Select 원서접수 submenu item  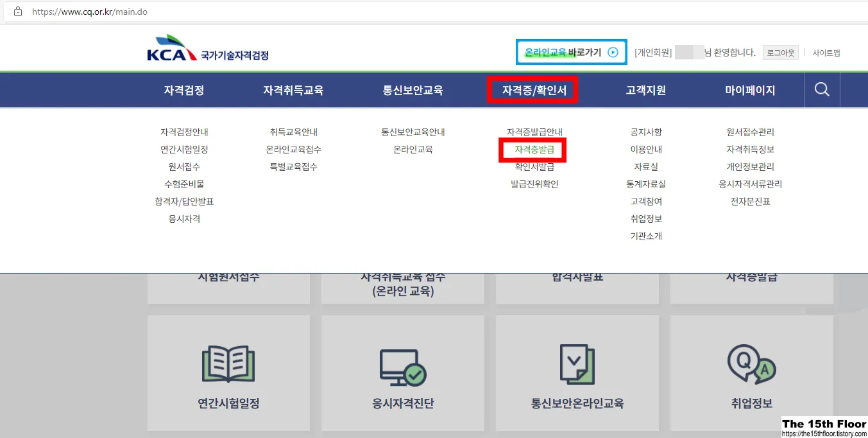[184, 167]
